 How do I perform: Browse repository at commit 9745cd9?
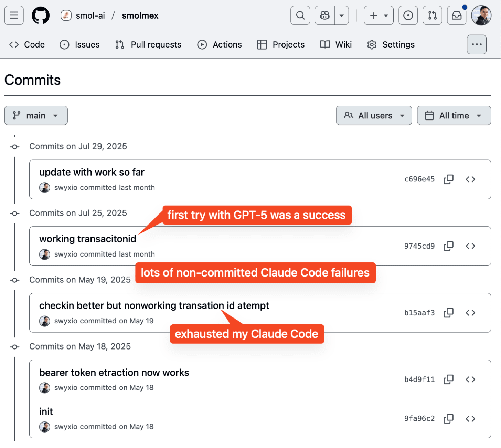click(x=470, y=246)
